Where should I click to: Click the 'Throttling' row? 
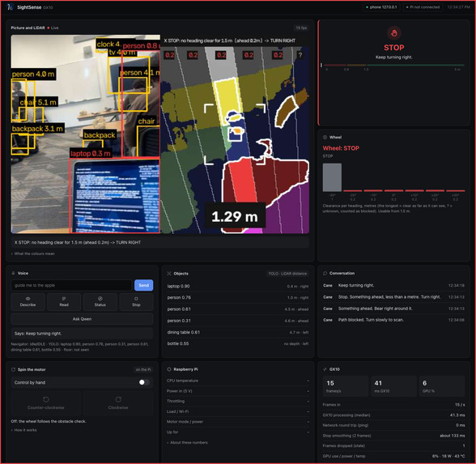238,401
